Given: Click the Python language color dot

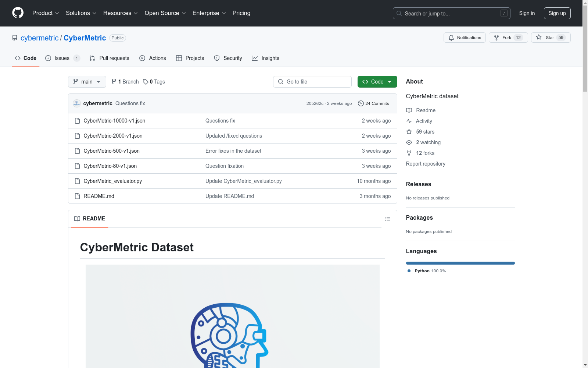Looking at the screenshot, I should (409, 271).
